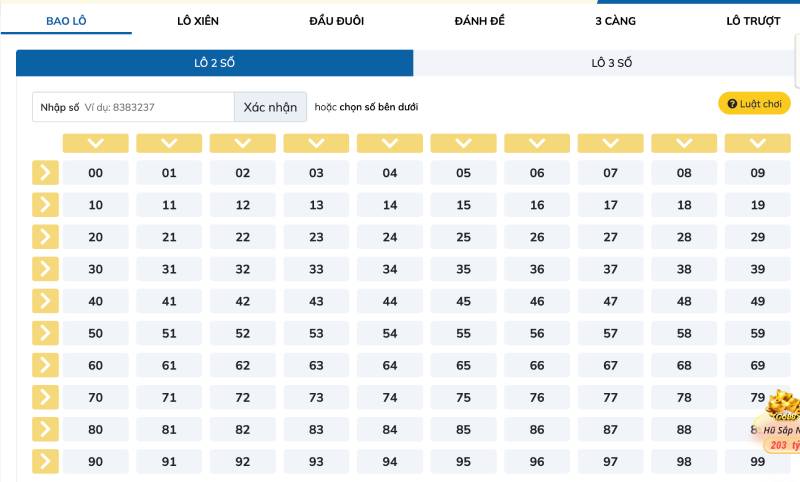800x482 pixels.
Task: Click the row arrow icon beside 70
Action: (x=45, y=397)
